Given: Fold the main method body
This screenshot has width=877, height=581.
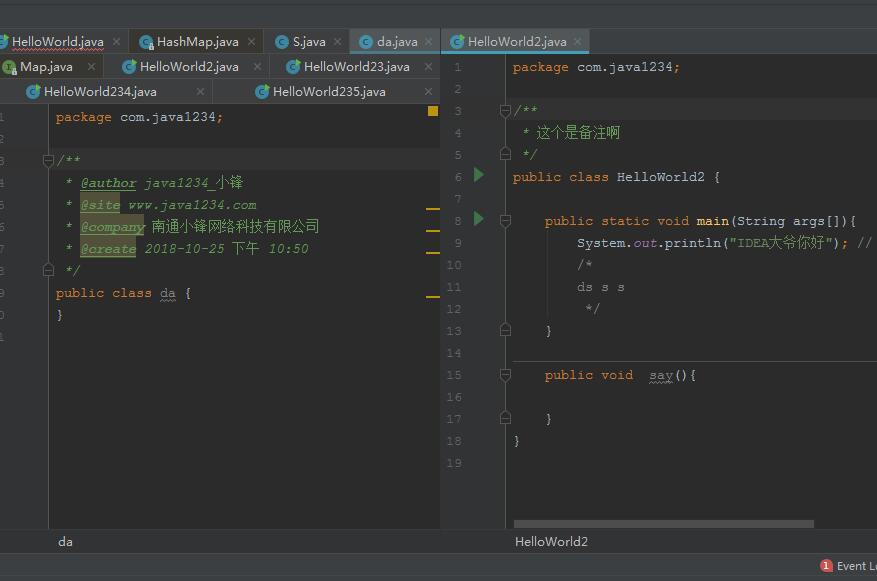Looking at the screenshot, I should click(x=505, y=221).
